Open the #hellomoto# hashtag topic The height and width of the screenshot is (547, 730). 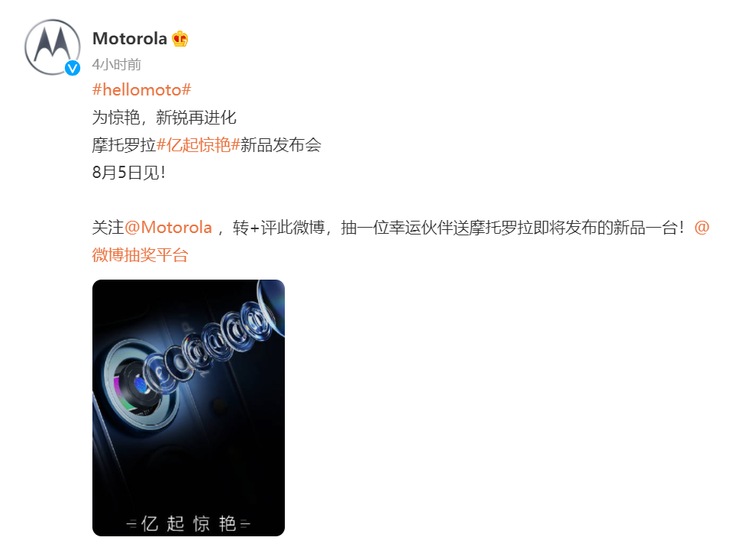(142, 89)
